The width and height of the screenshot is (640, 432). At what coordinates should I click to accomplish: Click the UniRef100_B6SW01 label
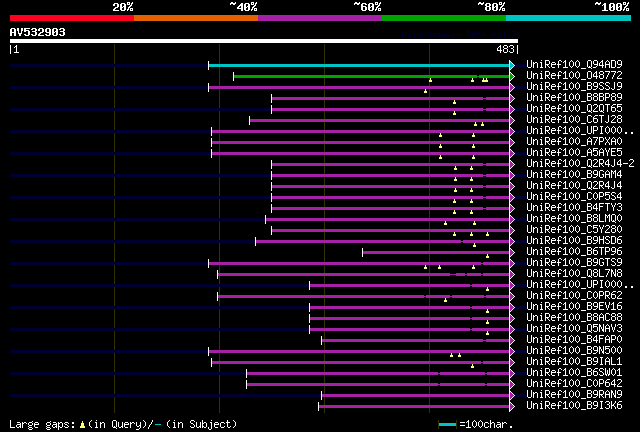pos(574,372)
